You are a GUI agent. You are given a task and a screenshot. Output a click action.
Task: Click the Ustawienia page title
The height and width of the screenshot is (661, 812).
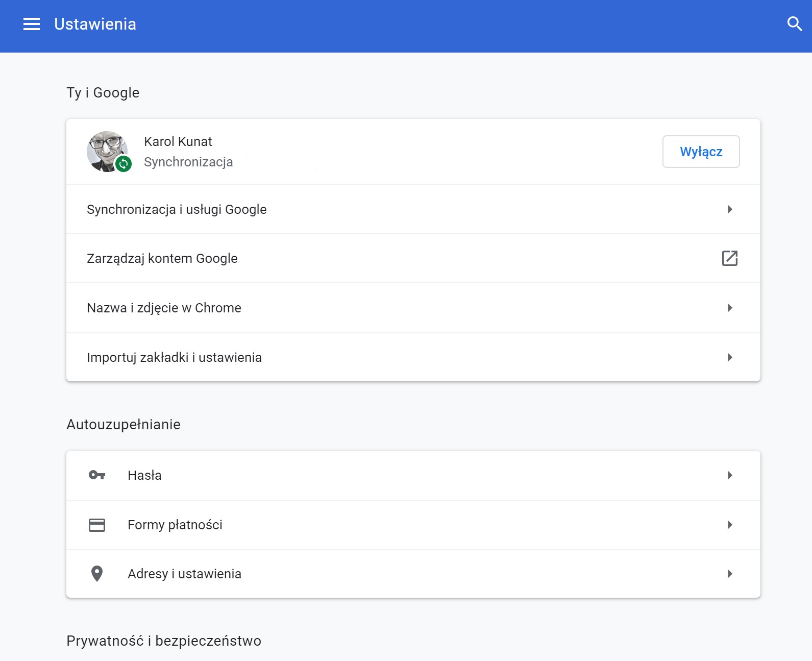click(95, 24)
